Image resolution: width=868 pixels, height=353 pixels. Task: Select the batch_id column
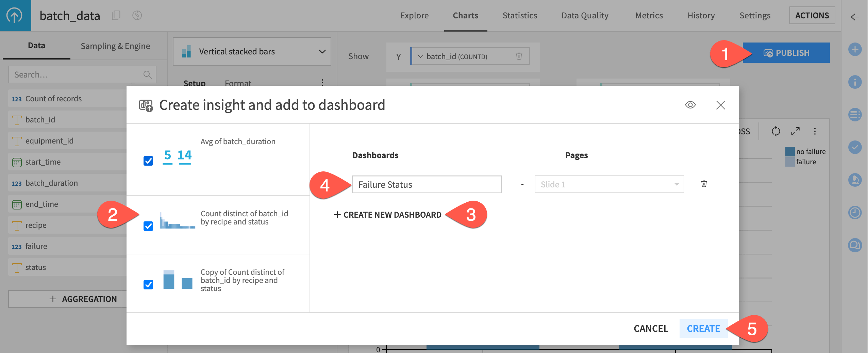(67, 120)
